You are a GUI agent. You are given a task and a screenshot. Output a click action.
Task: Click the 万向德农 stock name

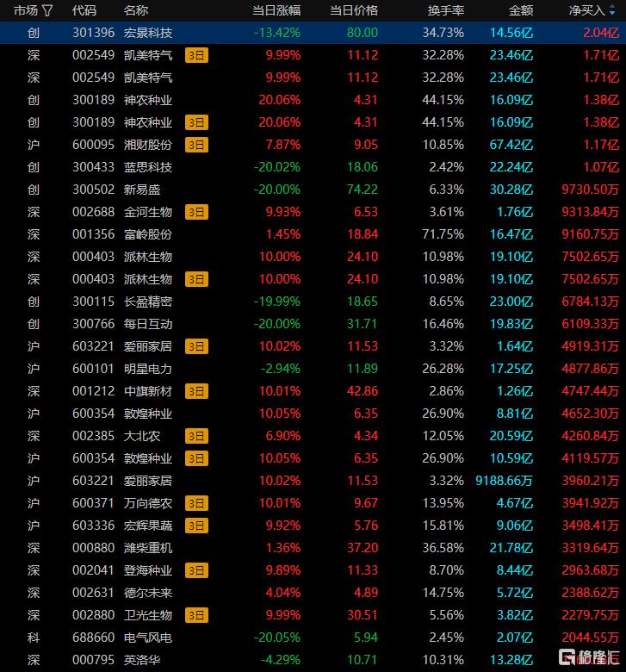pos(148,503)
